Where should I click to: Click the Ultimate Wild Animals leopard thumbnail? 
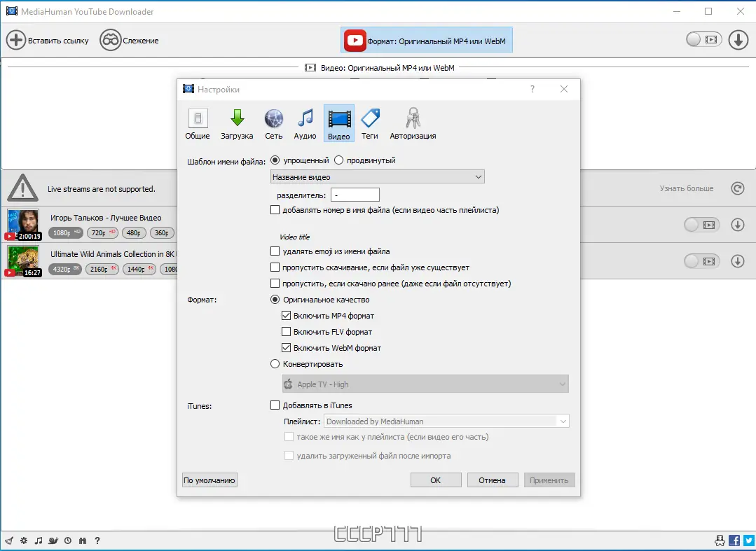click(23, 261)
